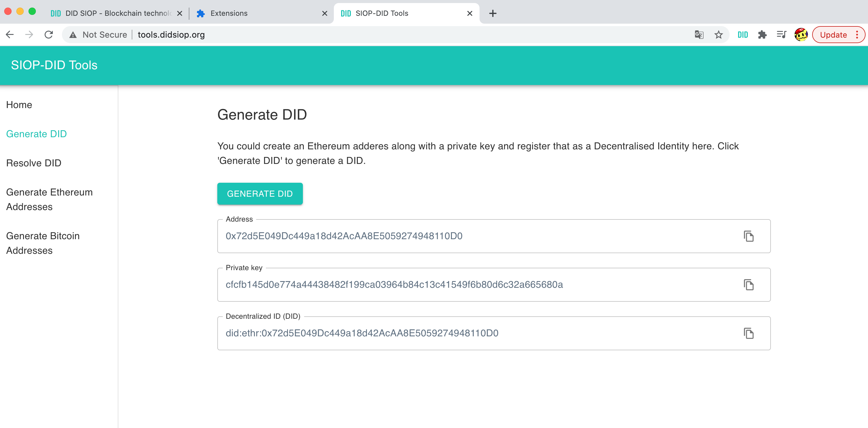Copy the Address field value
This screenshot has height=428, width=868.
click(x=748, y=236)
